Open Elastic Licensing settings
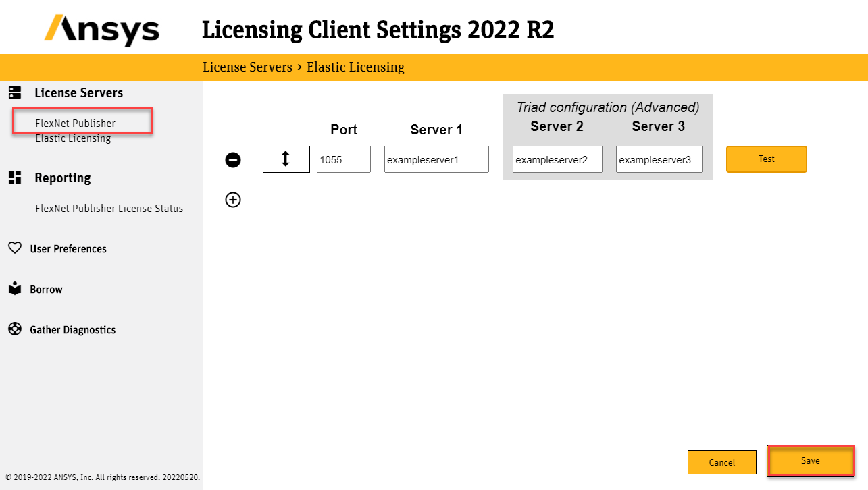868x490 pixels. pos(73,138)
